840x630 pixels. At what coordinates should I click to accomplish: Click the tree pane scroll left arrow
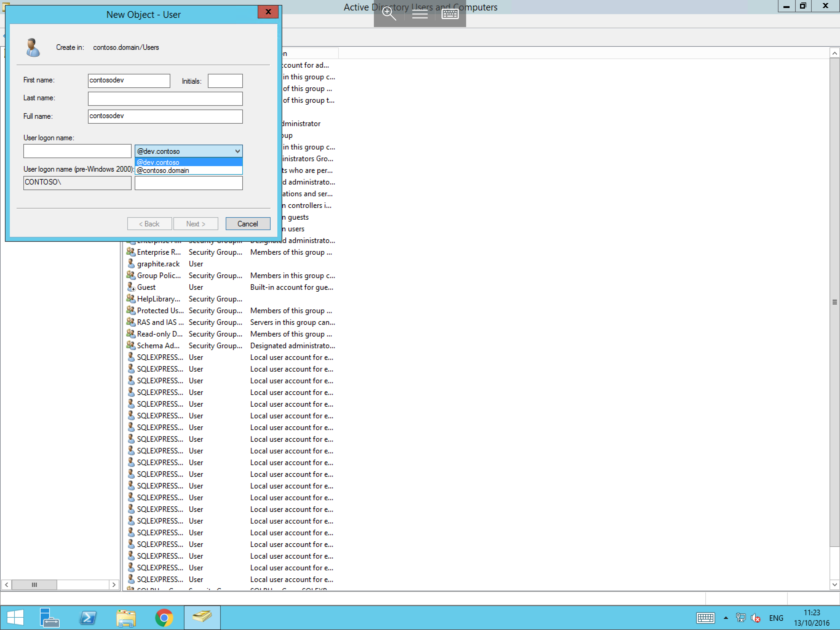(6, 584)
